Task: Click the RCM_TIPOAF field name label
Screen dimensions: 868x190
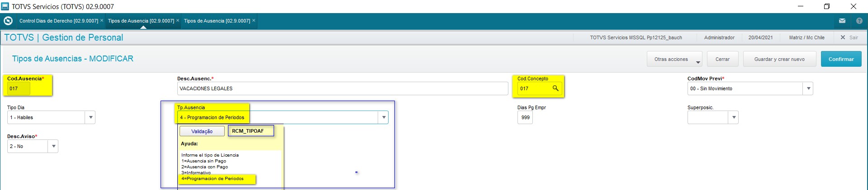Action: 248,131
